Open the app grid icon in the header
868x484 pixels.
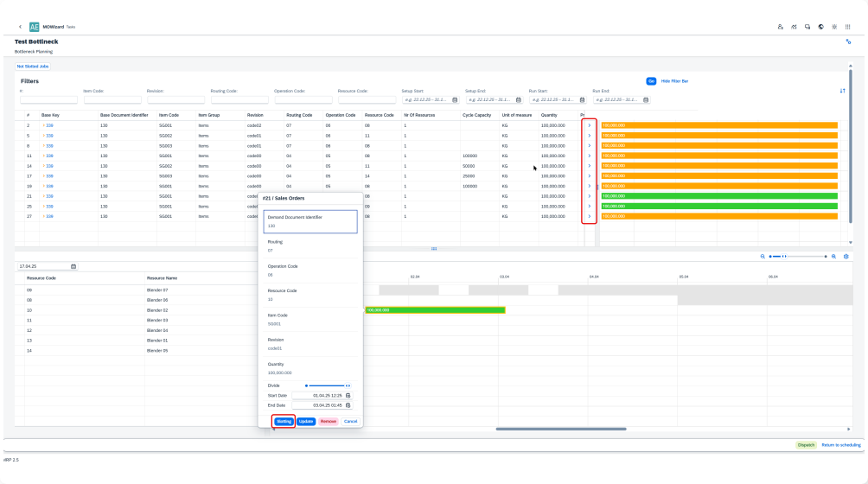point(847,27)
